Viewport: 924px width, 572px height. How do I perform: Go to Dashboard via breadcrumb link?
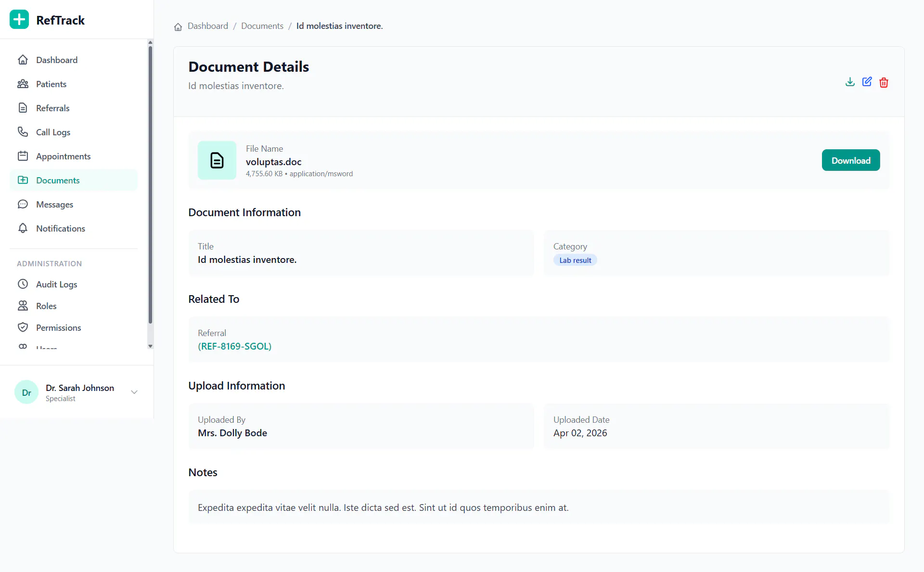(208, 26)
